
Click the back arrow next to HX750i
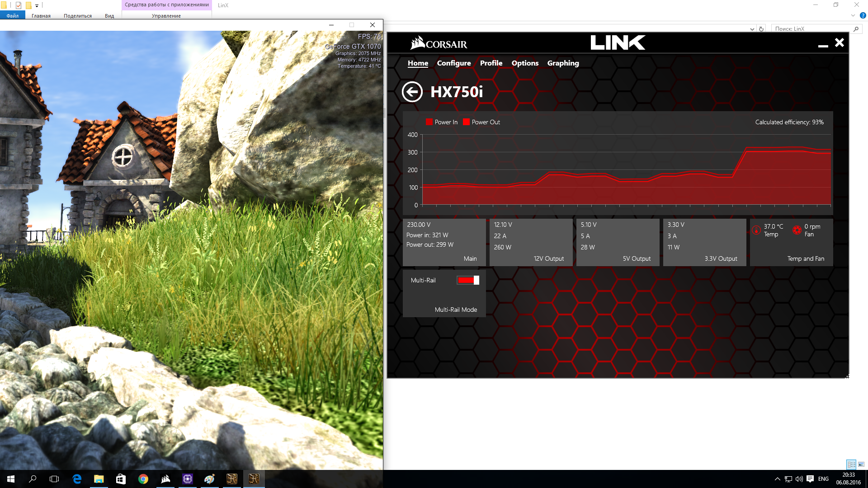click(x=412, y=92)
